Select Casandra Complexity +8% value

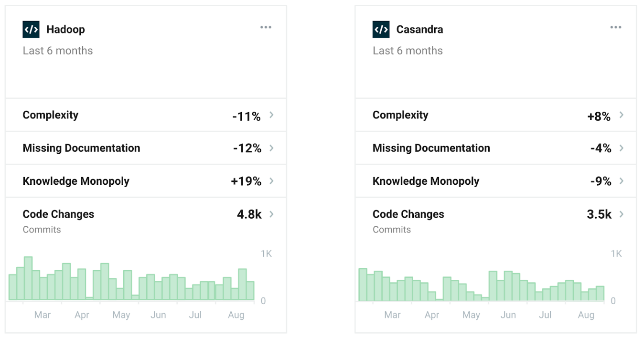click(x=599, y=116)
